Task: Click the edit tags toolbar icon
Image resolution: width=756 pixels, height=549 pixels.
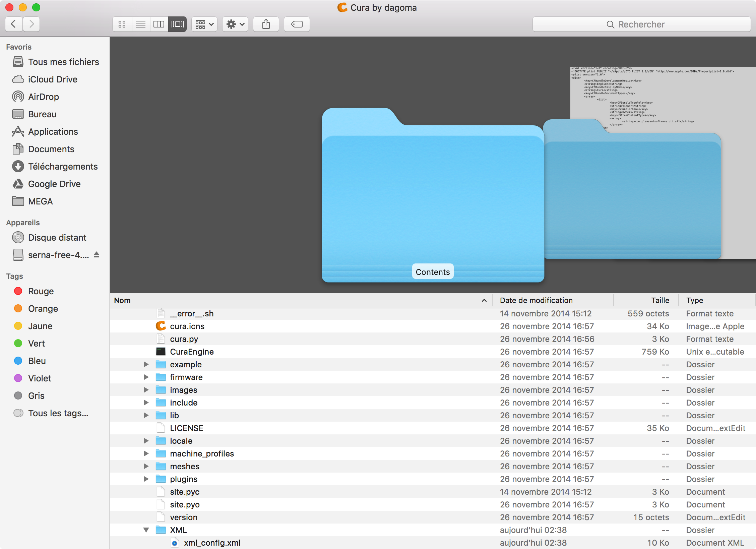Action: tap(297, 24)
